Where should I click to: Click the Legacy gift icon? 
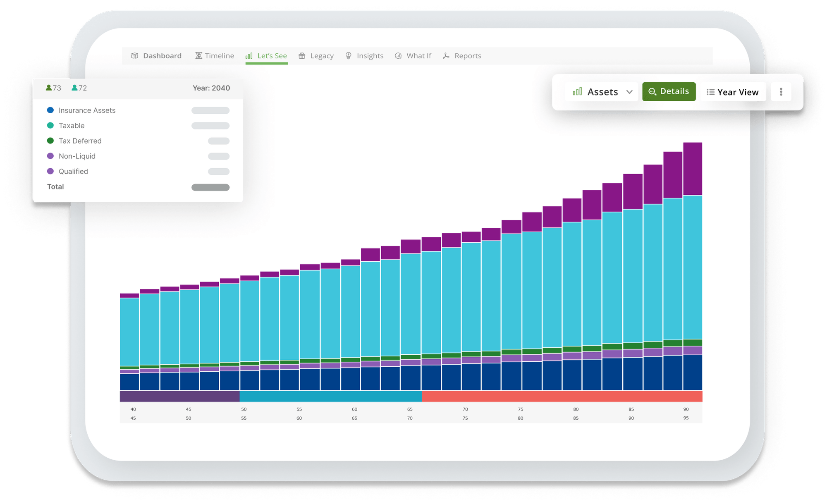pyautogui.click(x=302, y=56)
